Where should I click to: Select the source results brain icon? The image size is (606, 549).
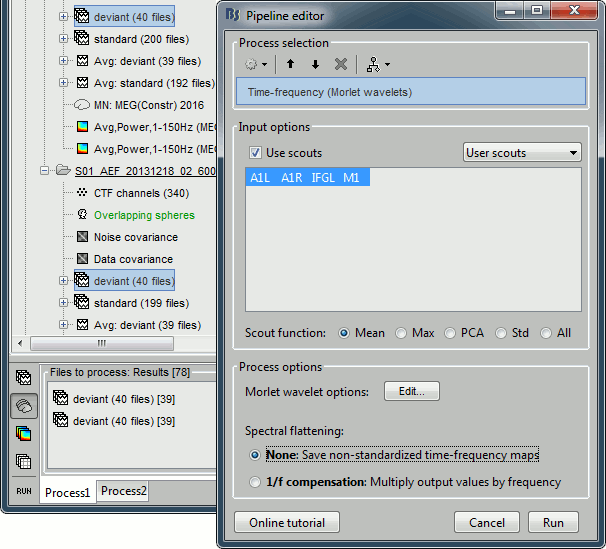(23, 406)
